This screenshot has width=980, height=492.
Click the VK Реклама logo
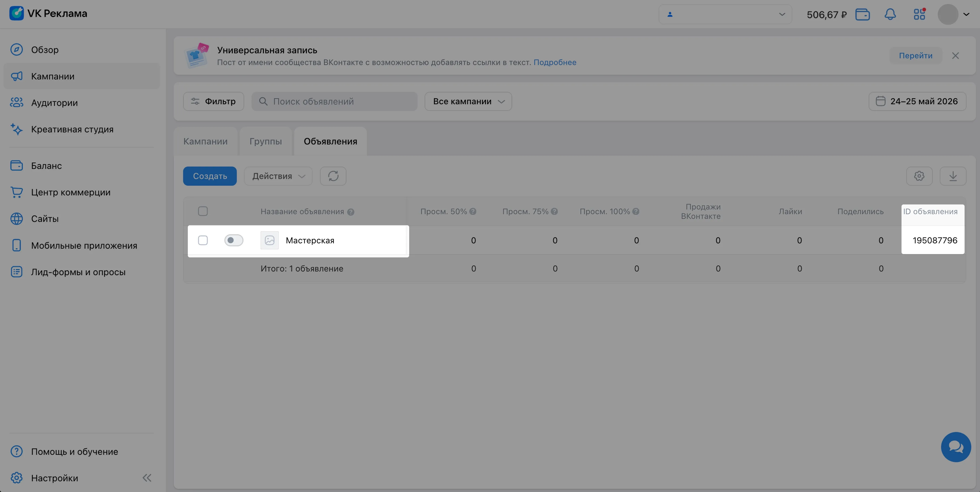(48, 14)
